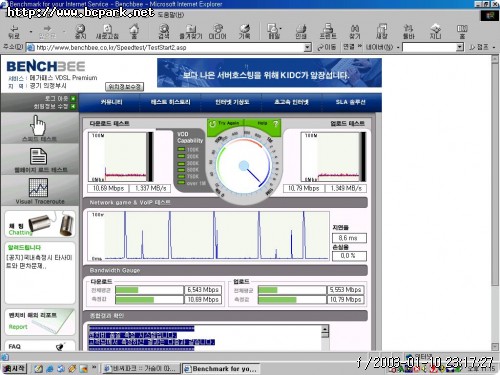The image size is (500, 375).
Task: Click the first quick launch icon beside Start
Action: [38, 369]
